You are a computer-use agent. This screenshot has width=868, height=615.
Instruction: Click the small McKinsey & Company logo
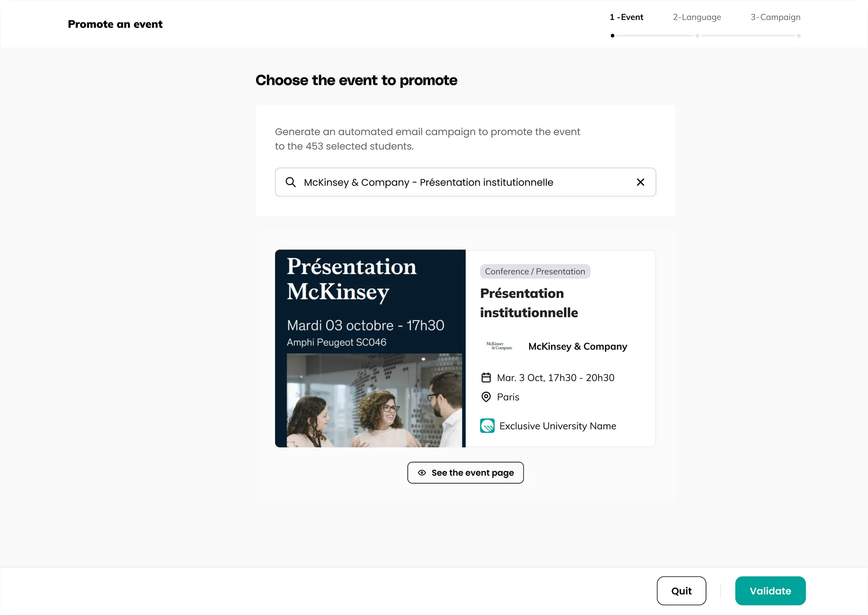pos(499,346)
